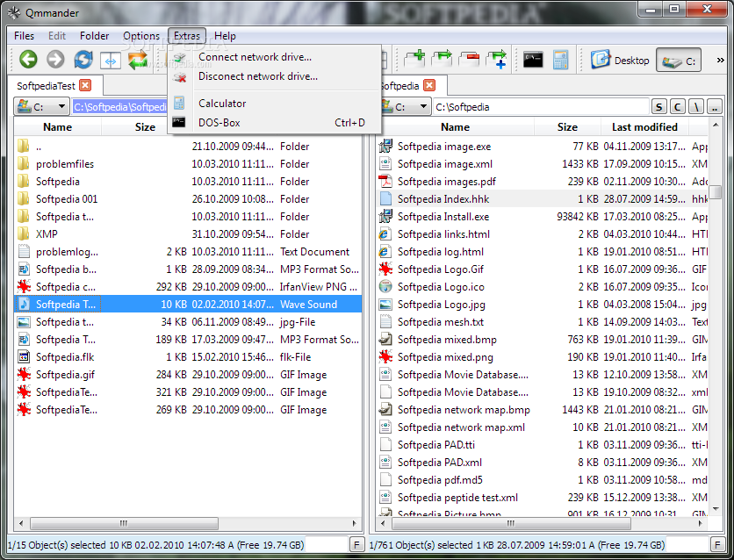The height and width of the screenshot is (560, 734).
Task: Click the equal panel width icon
Action: click(x=111, y=61)
